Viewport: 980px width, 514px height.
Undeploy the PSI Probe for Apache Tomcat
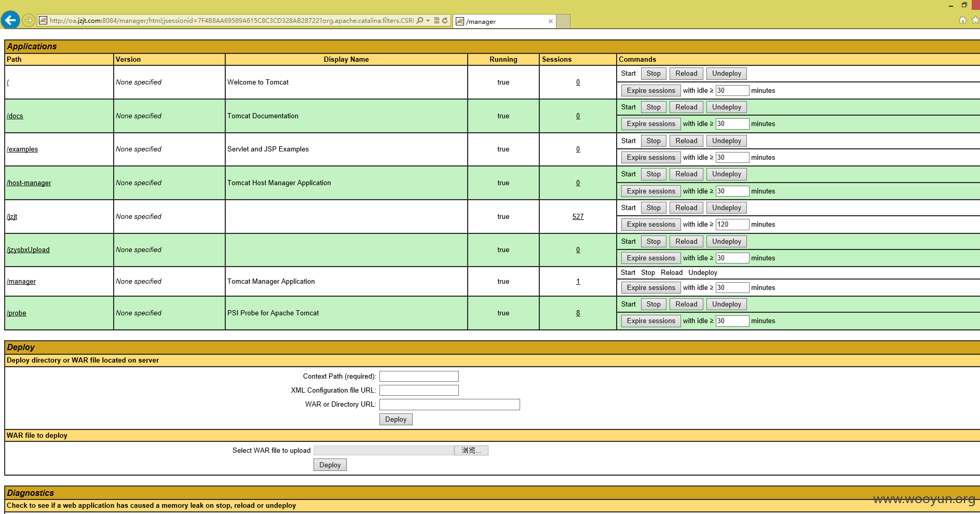click(727, 304)
